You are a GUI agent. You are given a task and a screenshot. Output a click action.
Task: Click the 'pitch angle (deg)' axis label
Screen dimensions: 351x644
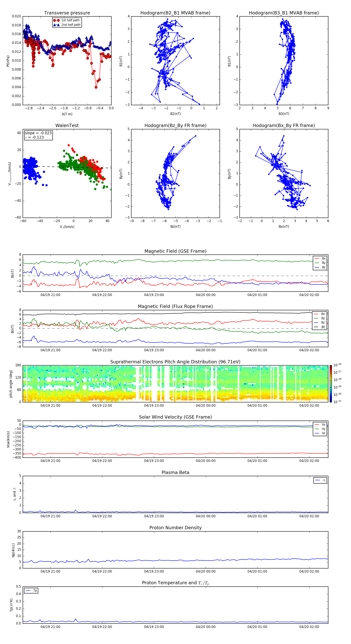11,384
